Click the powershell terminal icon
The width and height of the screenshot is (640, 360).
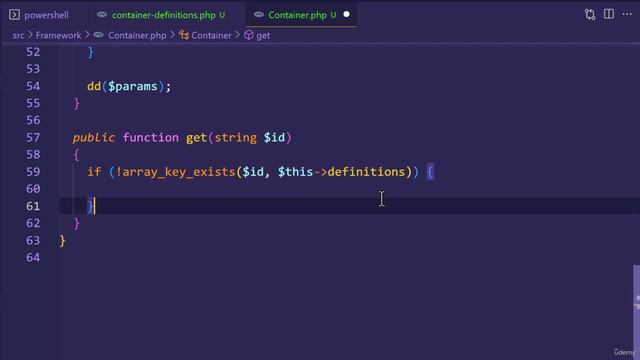14,15
